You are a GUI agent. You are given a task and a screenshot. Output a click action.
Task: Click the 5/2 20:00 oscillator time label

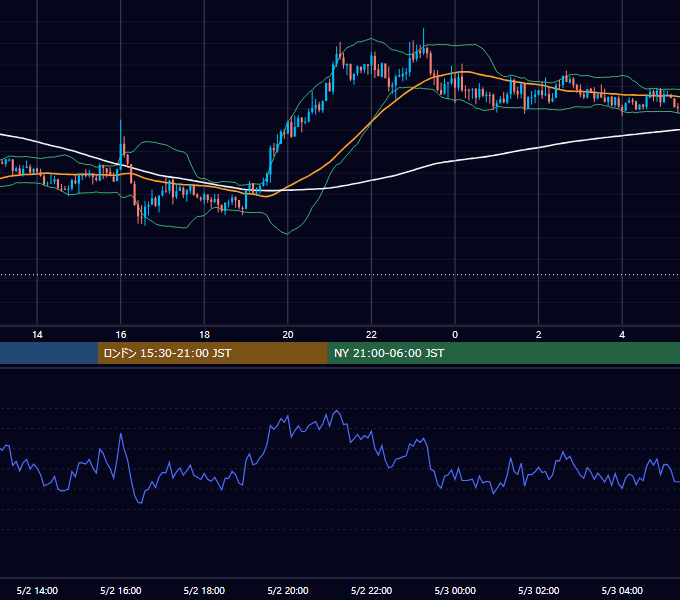click(288, 590)
